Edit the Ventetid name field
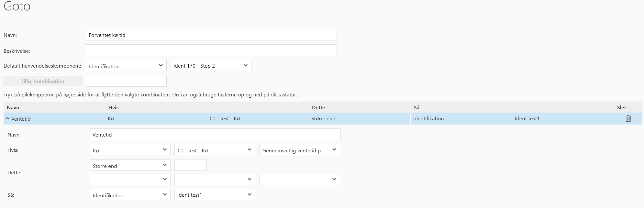644x208 pixels. [215, 135]
